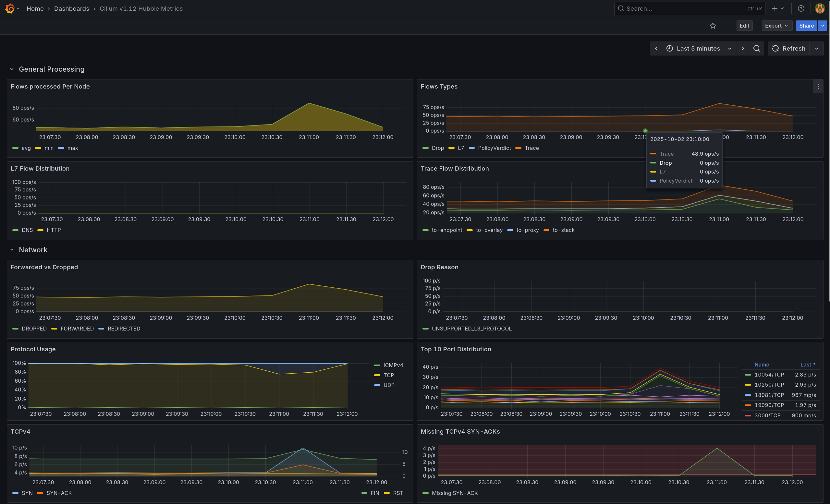830x504 pixels.
Task: Toggle FORWARDED series in legend
Action: tap(77, 329)
